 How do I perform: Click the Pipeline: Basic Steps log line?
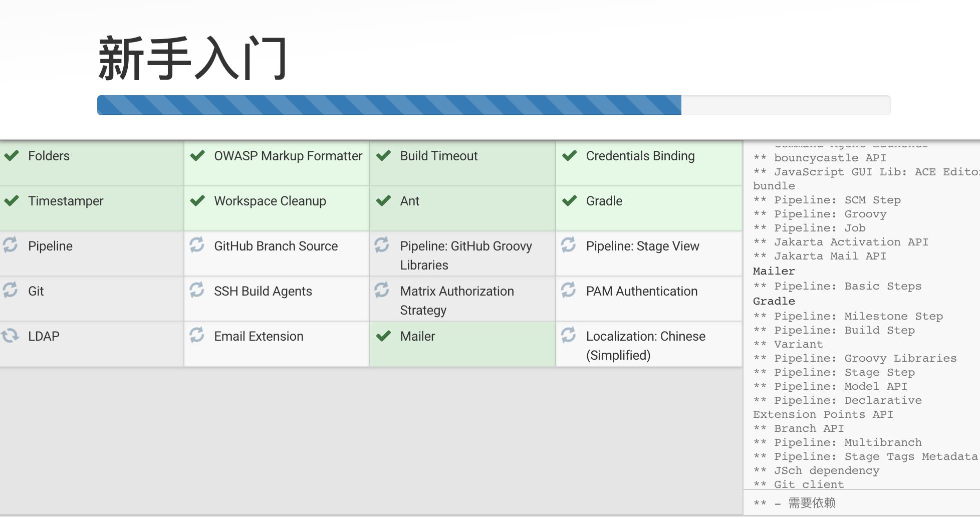click(837, 286)
